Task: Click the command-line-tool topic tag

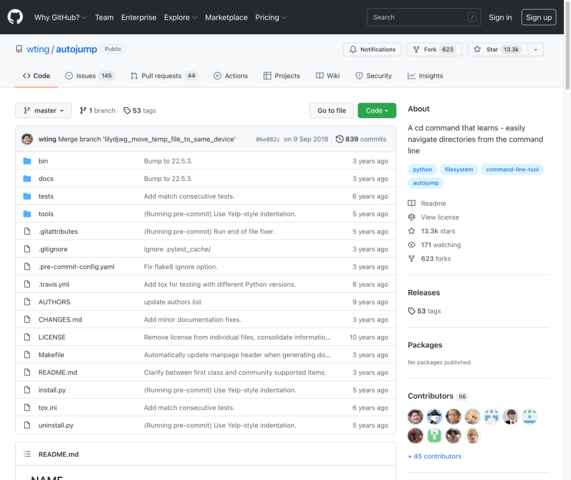Action: [x=512, y=169]
